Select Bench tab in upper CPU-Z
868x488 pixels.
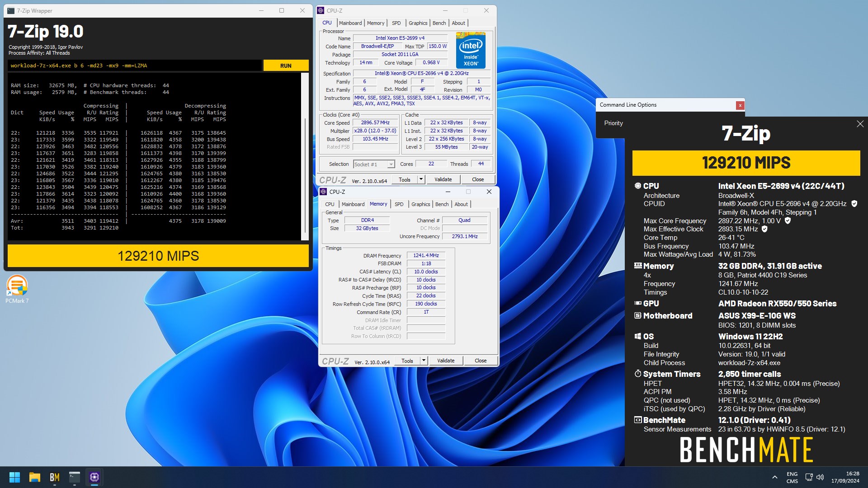(x=439, y=23)
